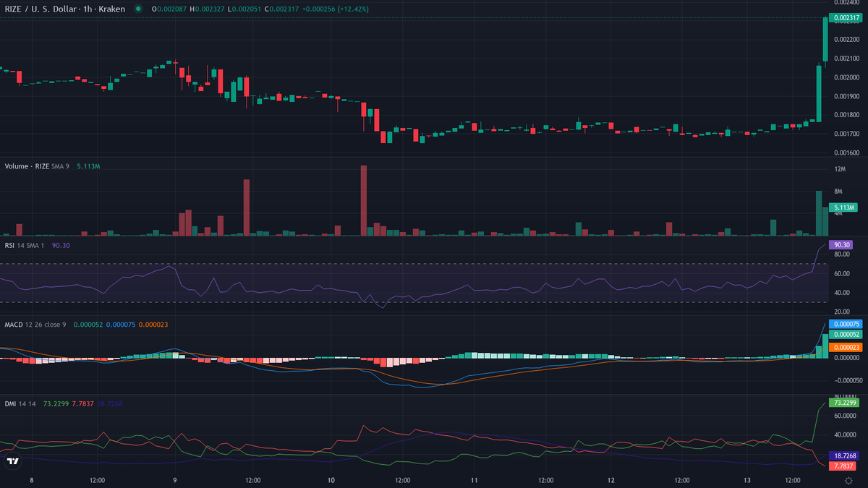Click the 0.002000 price axis label
Image resolution: width=868 pixels, height=488 pixels.
[846, 77]
